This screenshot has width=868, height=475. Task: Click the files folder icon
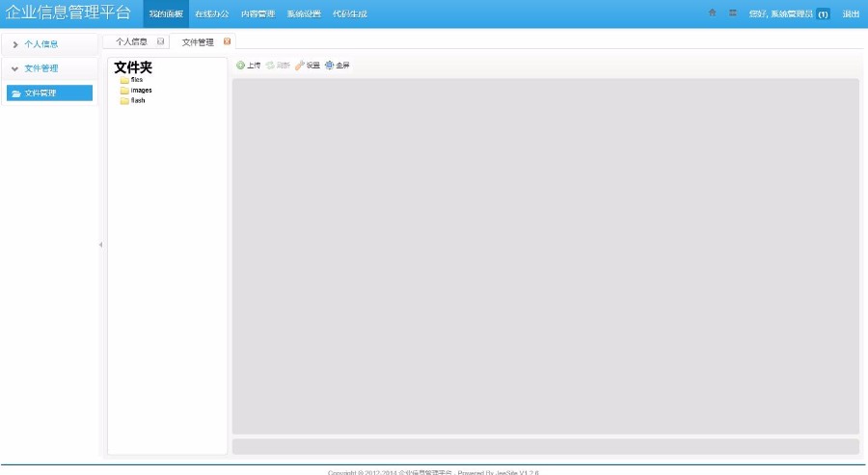[x=124, y=80]
